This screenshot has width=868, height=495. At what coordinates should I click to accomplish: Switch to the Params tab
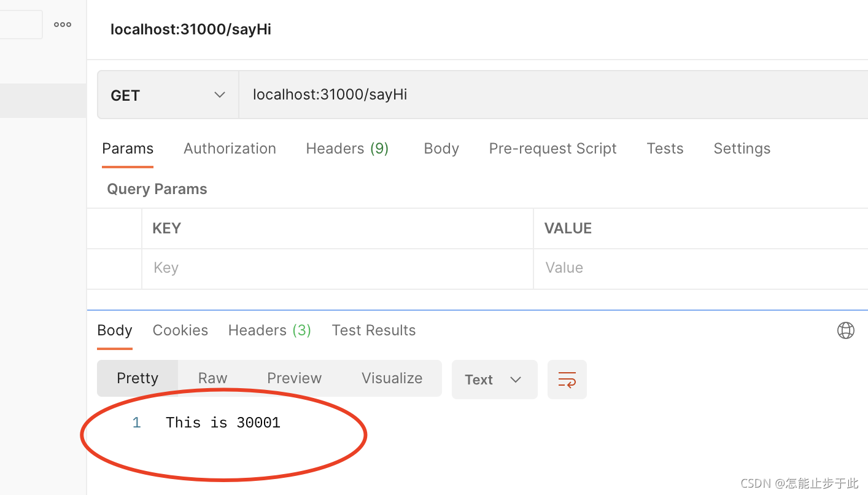(x=128, y=149)
